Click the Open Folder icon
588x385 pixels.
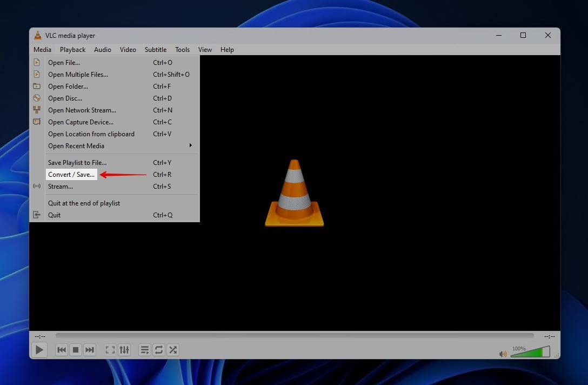[x=37, y=87]
